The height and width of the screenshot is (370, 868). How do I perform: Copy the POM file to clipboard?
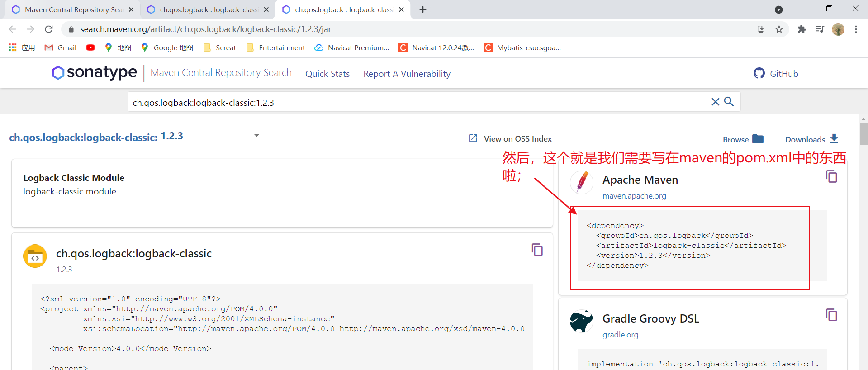tap(537, 250)
